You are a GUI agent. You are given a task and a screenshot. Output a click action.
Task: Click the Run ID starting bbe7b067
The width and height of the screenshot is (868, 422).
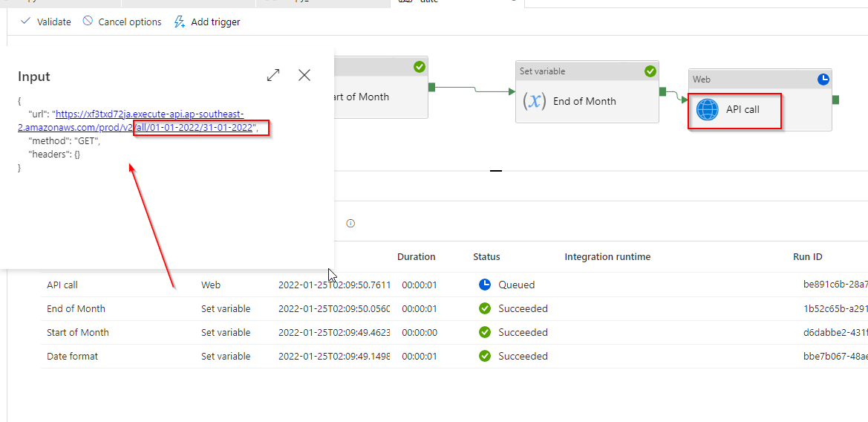pyautogui.click(x=835, y=356)
